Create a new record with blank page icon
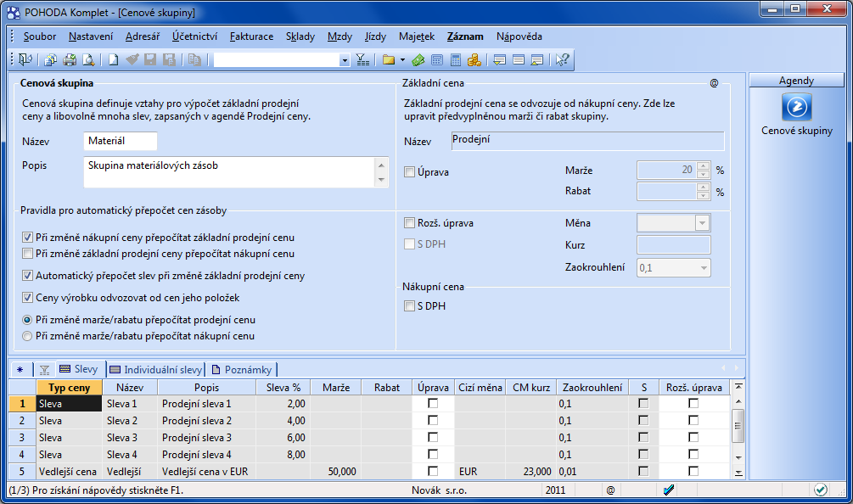This screenshot has width=853, height=504. (113, 59)
